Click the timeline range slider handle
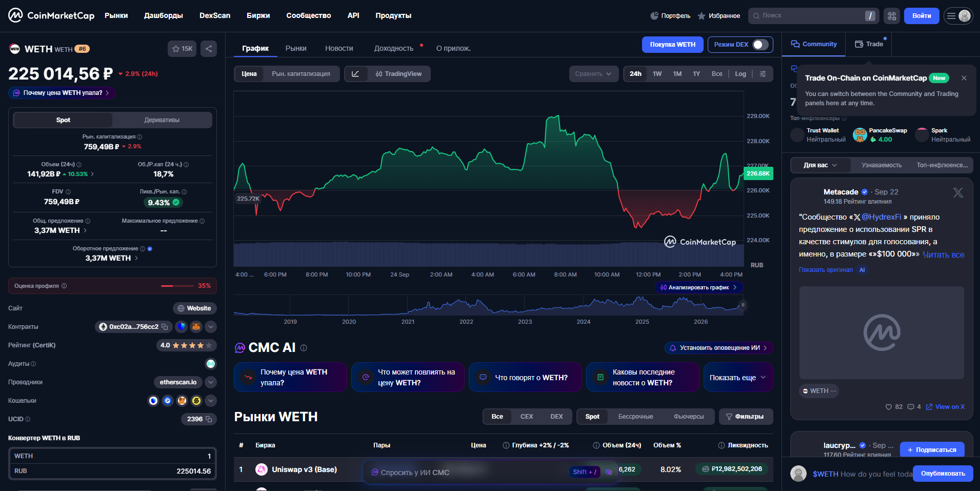The image size is (980, 491). tap(743, 305)
